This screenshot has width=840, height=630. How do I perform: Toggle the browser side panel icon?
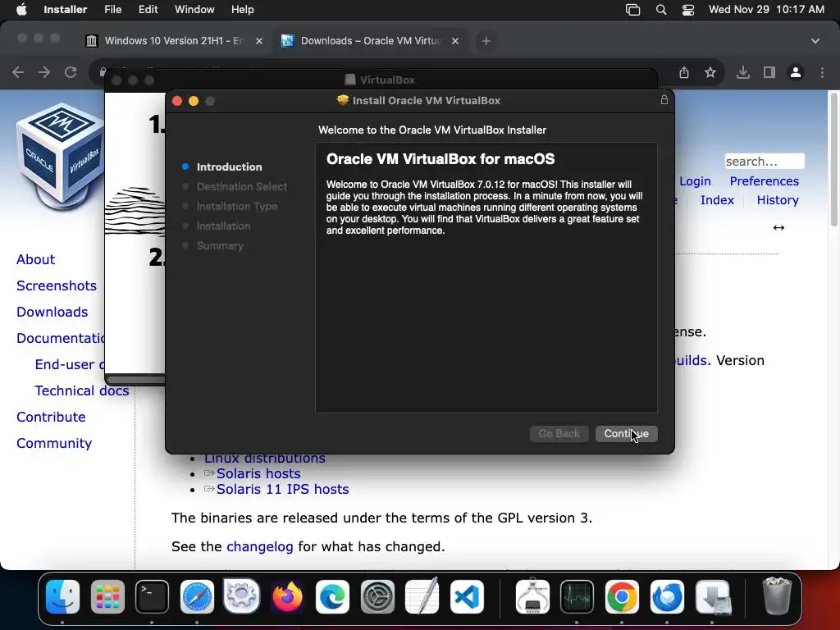(x=769, y=72)
